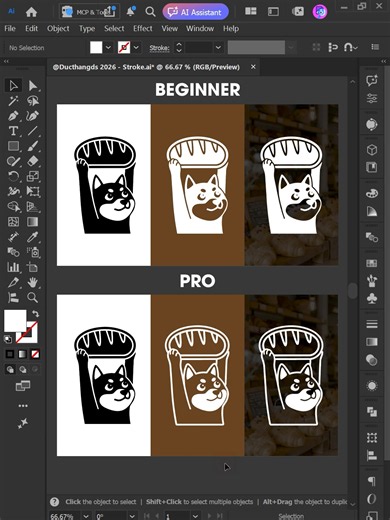Open the Appearance panel
The height and width of the screenshot is (520, 390).
372,386
